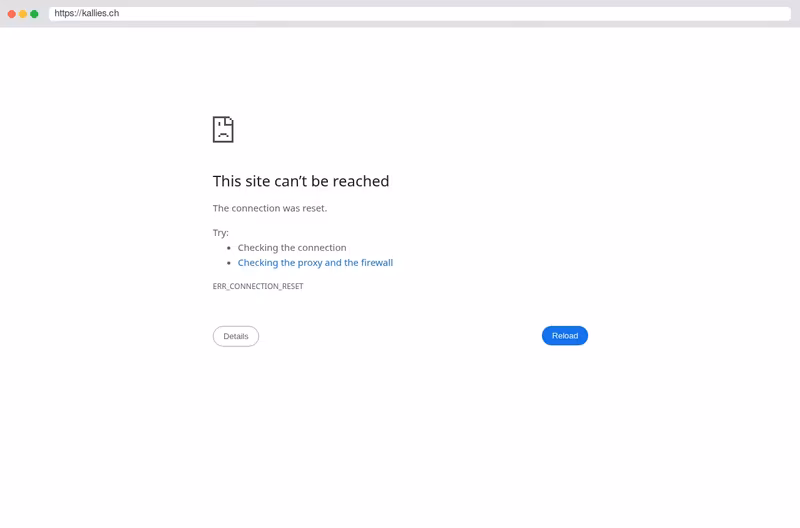Focus the address bar showing https://kallies.ch
Viewport: 800px width, 528px height.
[419, 13]
